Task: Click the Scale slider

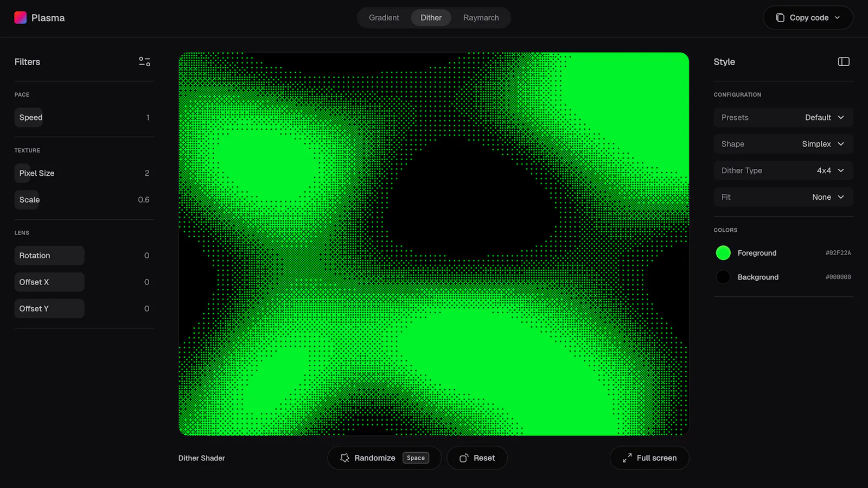Action: pos(84,200)
